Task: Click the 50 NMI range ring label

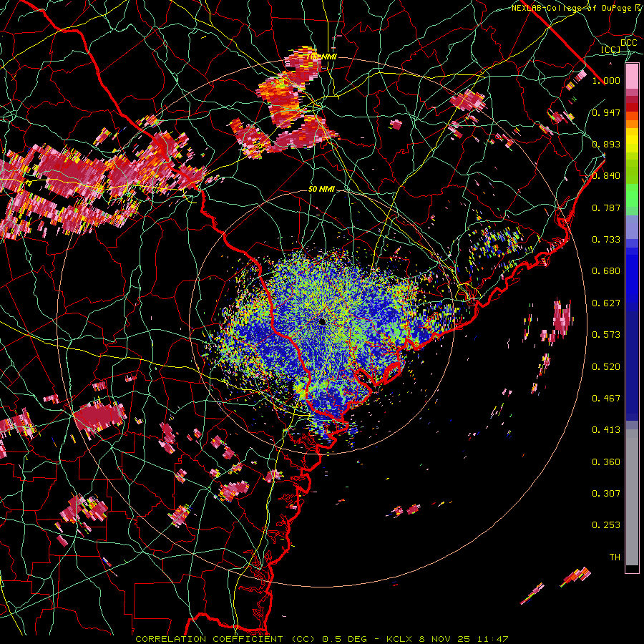Action: pos(321,190)
